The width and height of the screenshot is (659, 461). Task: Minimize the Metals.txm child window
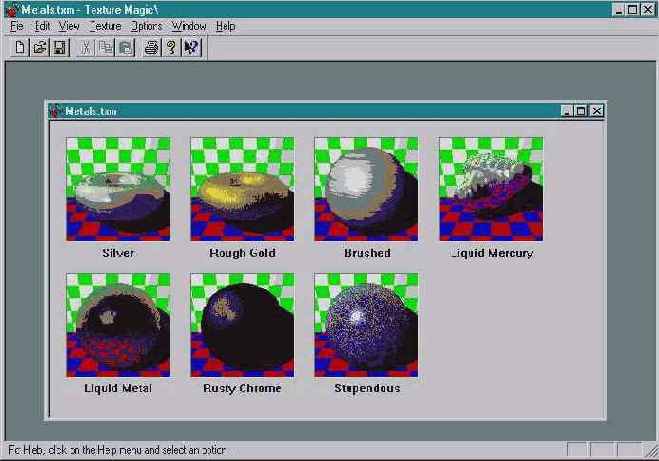[567, 111]
